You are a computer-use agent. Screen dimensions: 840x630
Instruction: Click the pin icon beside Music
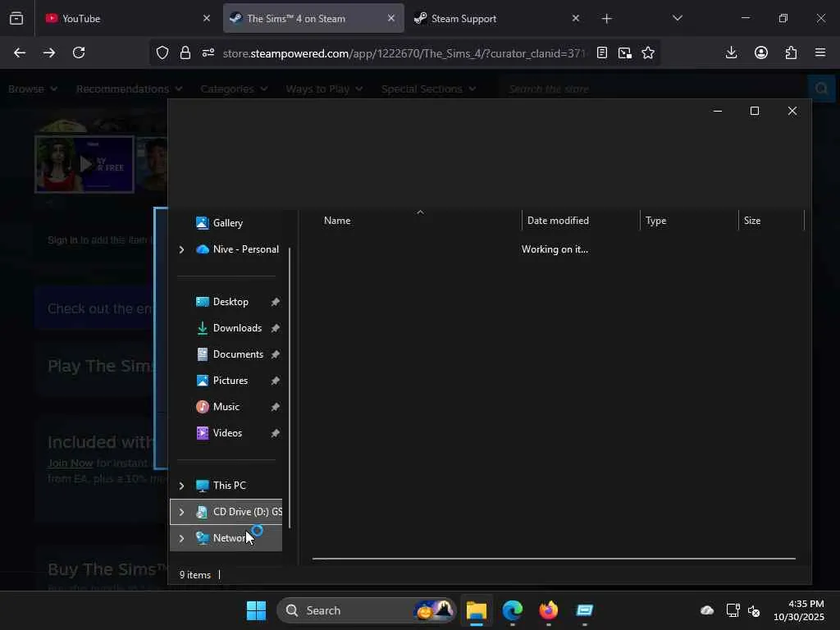pos(275,407)
